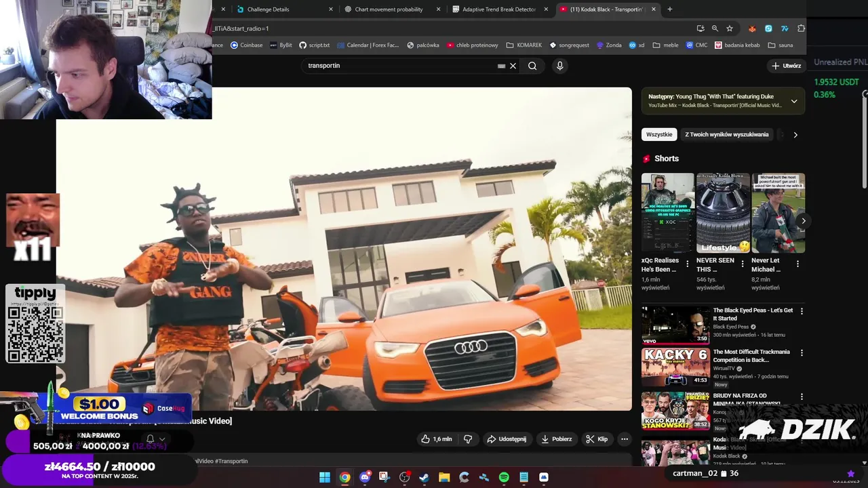Bookmark this page with the star icon
The image size is (868, 488).
(730, 28)
